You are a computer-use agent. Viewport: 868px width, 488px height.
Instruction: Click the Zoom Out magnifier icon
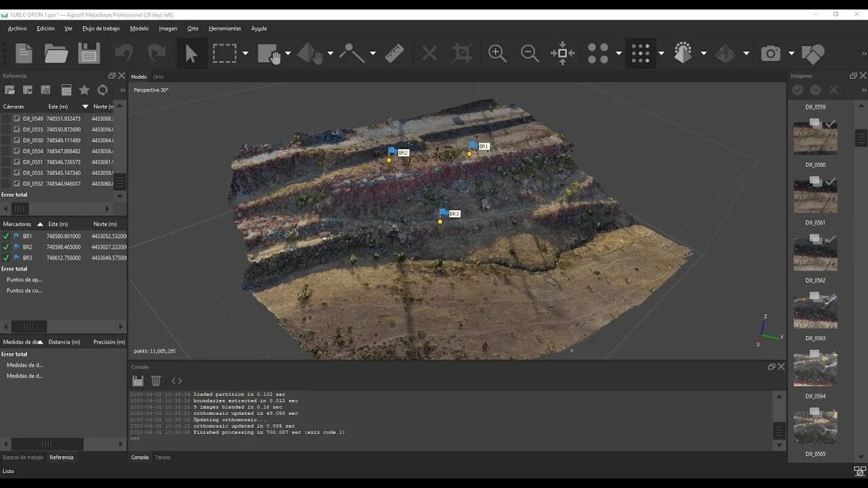tap(530, 53)
